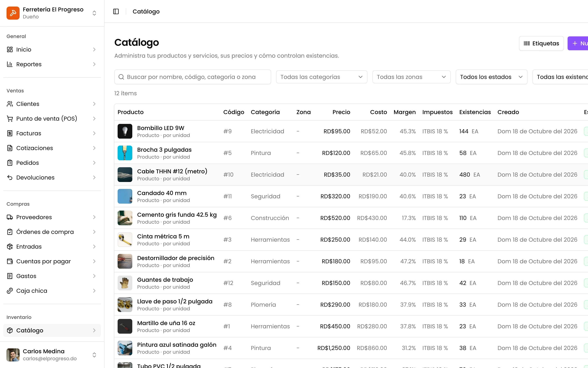This screenshot has height=368, width=588.
Task: Click the Facturas receipt icon
Action: [10, 133]
